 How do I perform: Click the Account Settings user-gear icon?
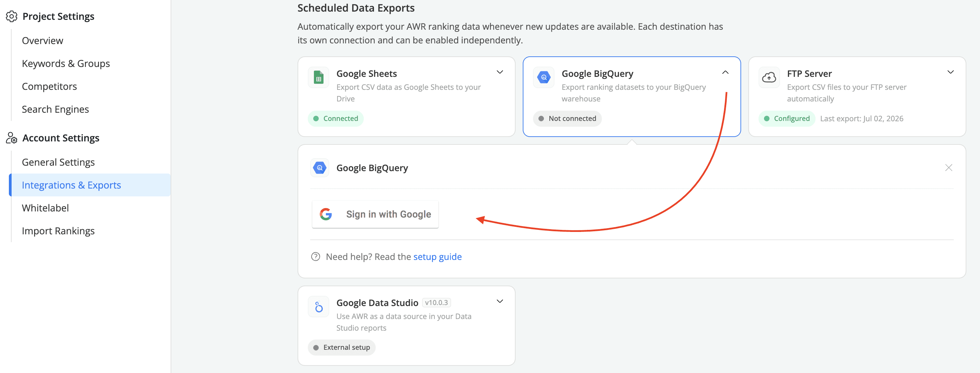click(12, 138)
